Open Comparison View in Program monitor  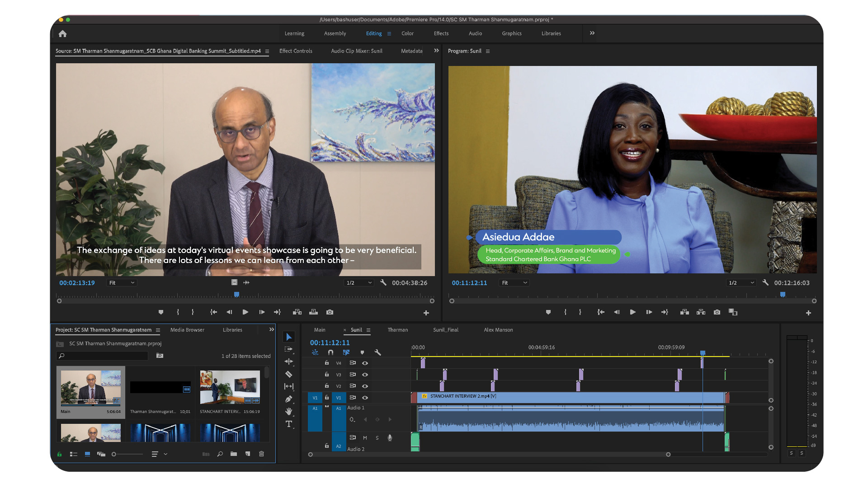[733, 312]
